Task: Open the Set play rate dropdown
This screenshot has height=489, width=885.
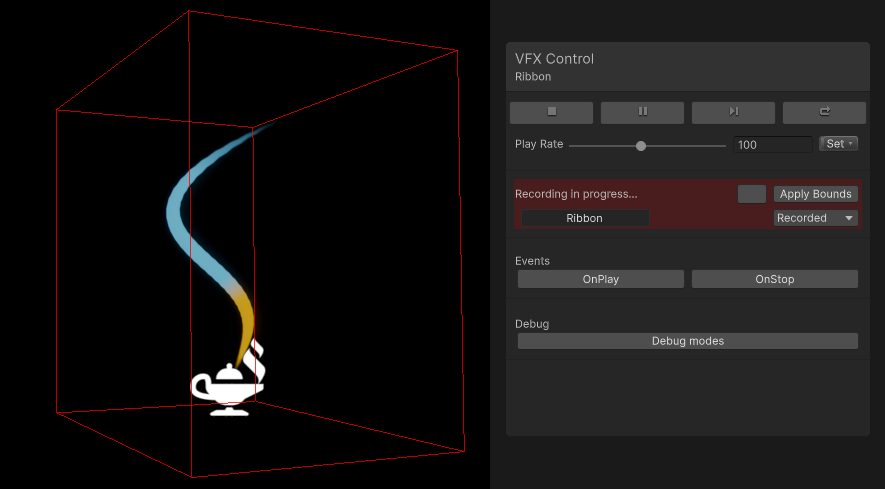Action: 838,144
